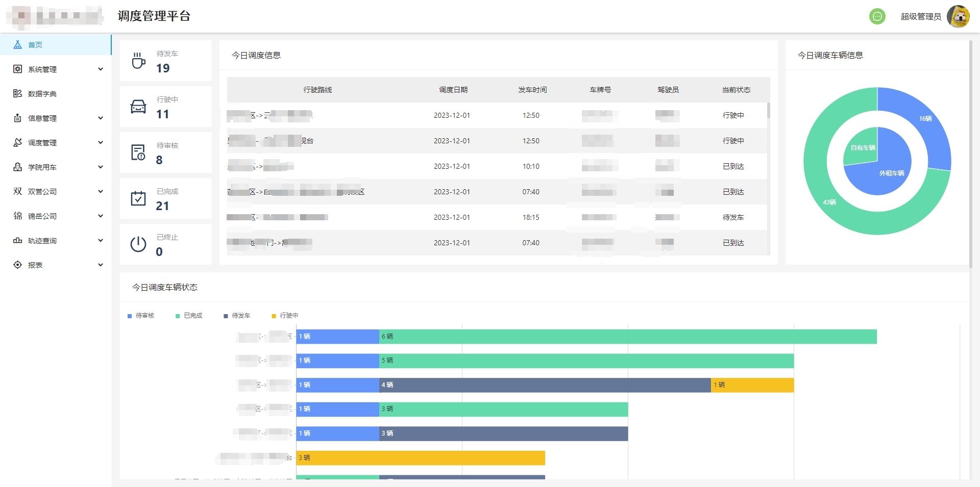The width and height of the screenshot is (980, 487).
Task: Click the 待发车 status in 18:15 row
Action: tap(733, 217)
